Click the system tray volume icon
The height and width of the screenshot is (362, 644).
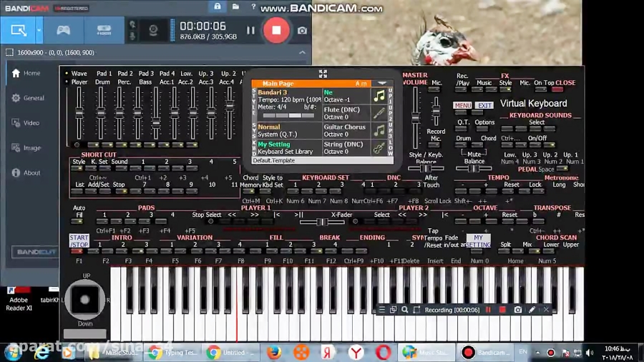(590, 353)
